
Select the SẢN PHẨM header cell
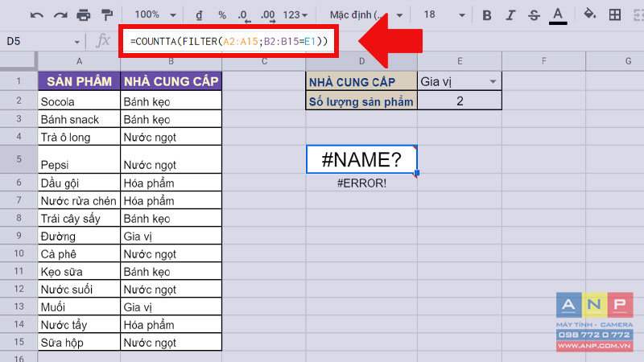[79, 81]
